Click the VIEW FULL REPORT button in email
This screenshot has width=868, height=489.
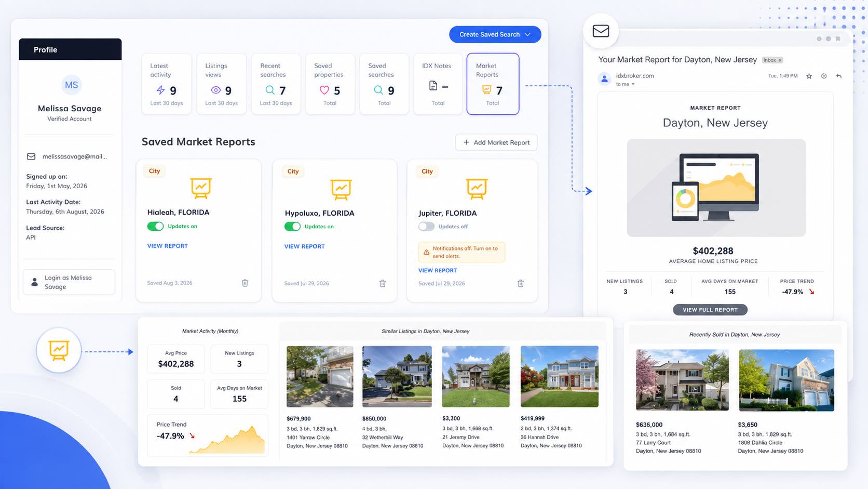coord(710,310)
